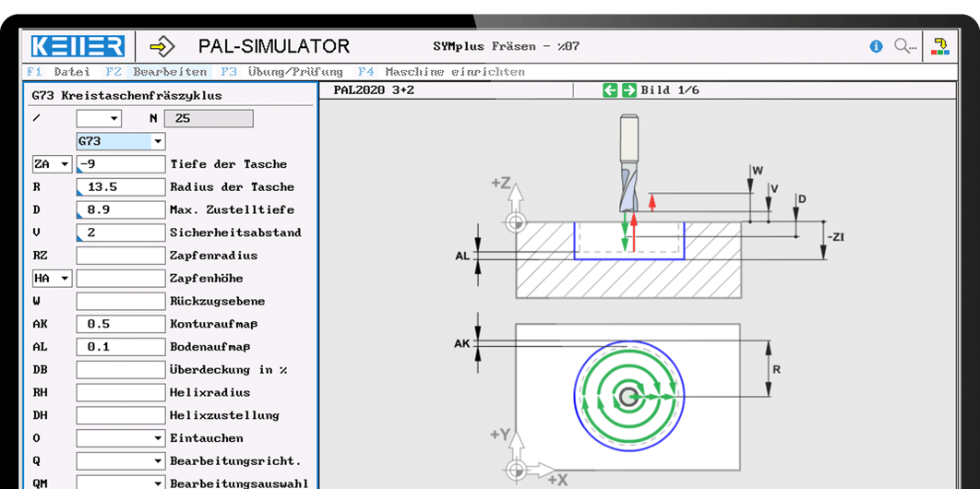Click the PAL-SIMULATOR title

click(274, 46)
